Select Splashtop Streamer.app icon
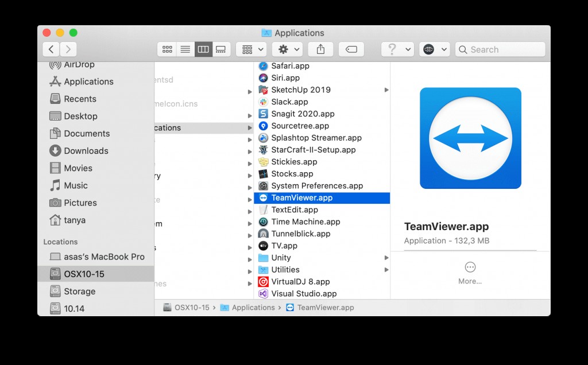588x365 pixels. (263, 138)
